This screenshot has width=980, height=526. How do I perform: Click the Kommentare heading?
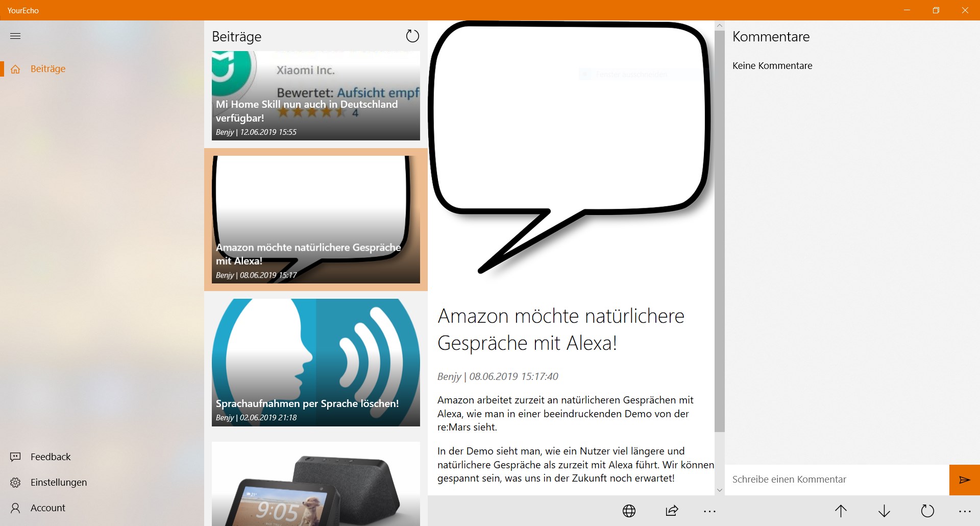point(771,36)
